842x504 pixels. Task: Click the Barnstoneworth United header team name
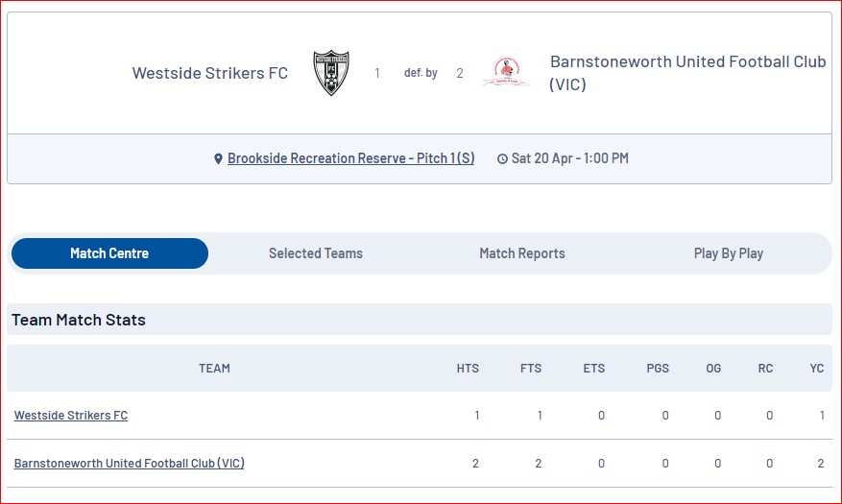[687, 73]
